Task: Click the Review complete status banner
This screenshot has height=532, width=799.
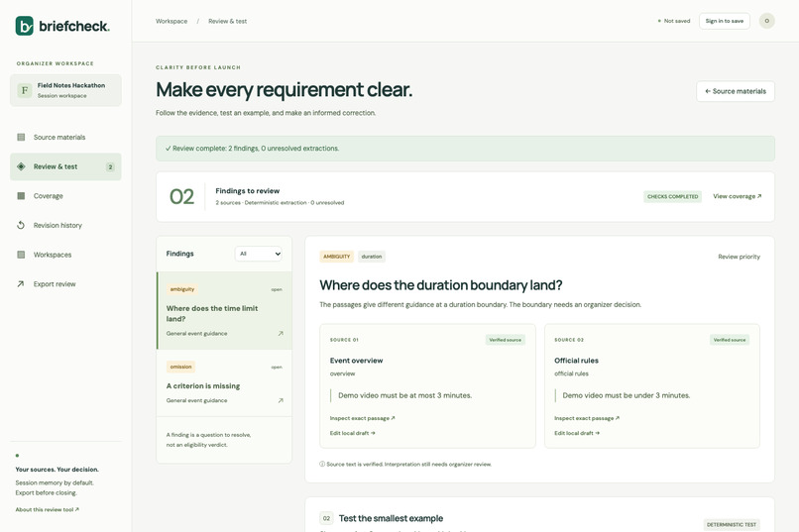Action: click(x=465, y=149)
